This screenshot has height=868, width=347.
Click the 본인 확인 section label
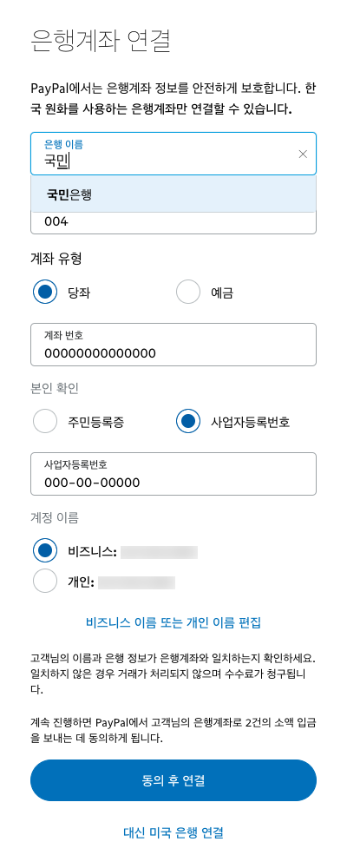pos(55,389)
